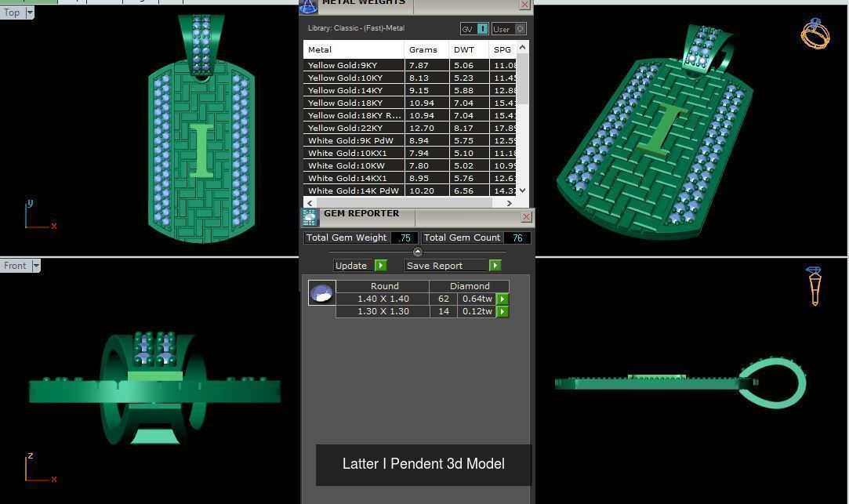Screen dimensions: 849x504
Task: Click the vertical scrollbar thumb in metal list
Action: [523, 78]
